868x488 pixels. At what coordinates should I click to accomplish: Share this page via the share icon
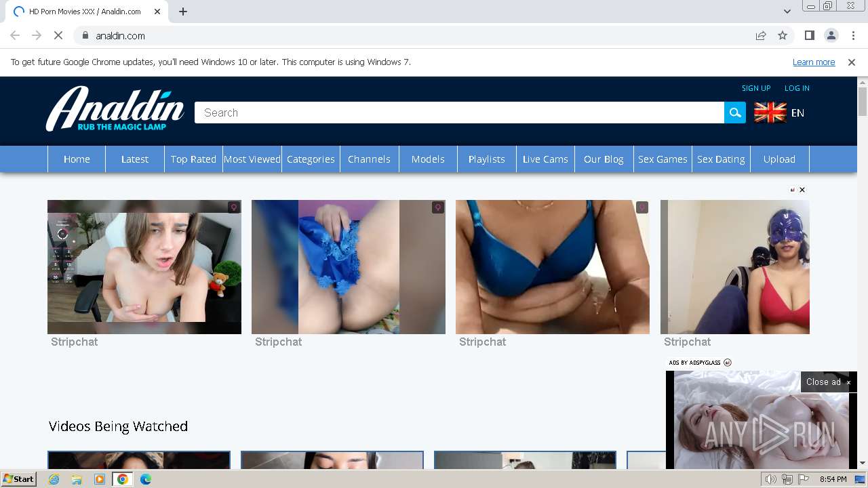[x=761, y=35]
